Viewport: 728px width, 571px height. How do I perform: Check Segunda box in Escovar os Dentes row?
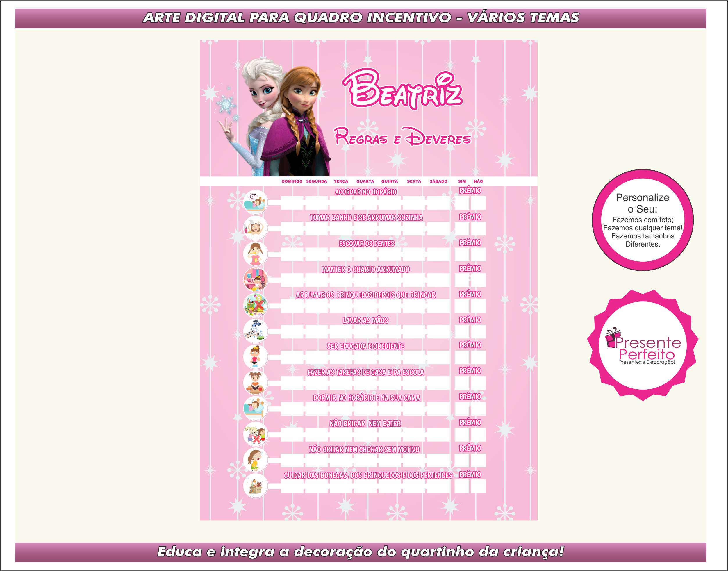tap(317, 254)
